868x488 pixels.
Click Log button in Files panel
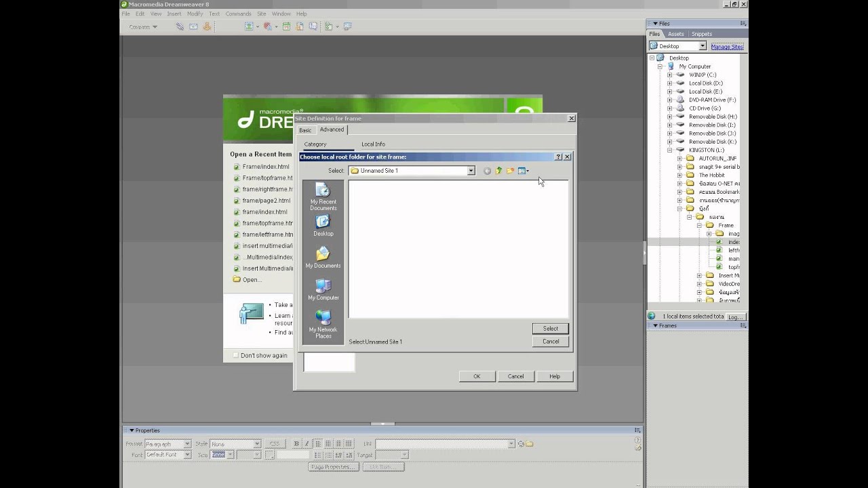point(736,317)
